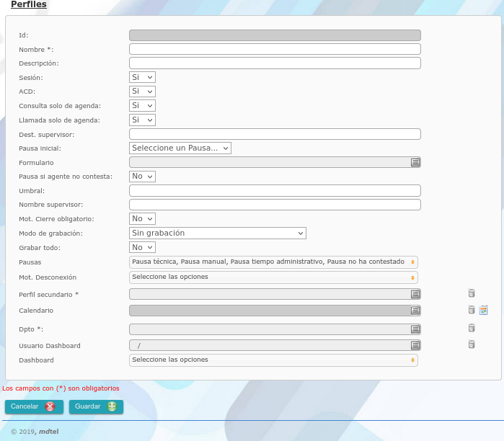This screenshot has width=504, height=441.
Task: Focus the Umbral text field
Action: (x=275, y=191)
